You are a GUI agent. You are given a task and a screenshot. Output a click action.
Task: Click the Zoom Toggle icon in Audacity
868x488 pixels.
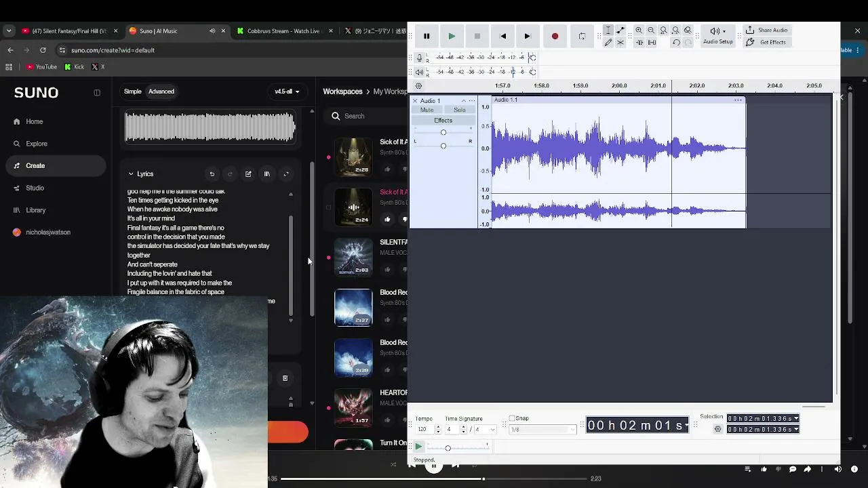[x=688, y=30]
